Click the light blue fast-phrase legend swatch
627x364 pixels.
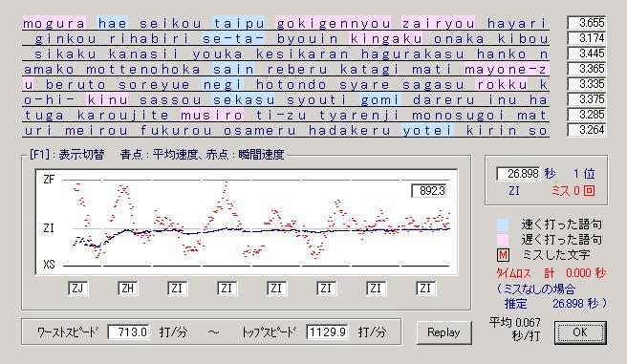click(503, 225)
